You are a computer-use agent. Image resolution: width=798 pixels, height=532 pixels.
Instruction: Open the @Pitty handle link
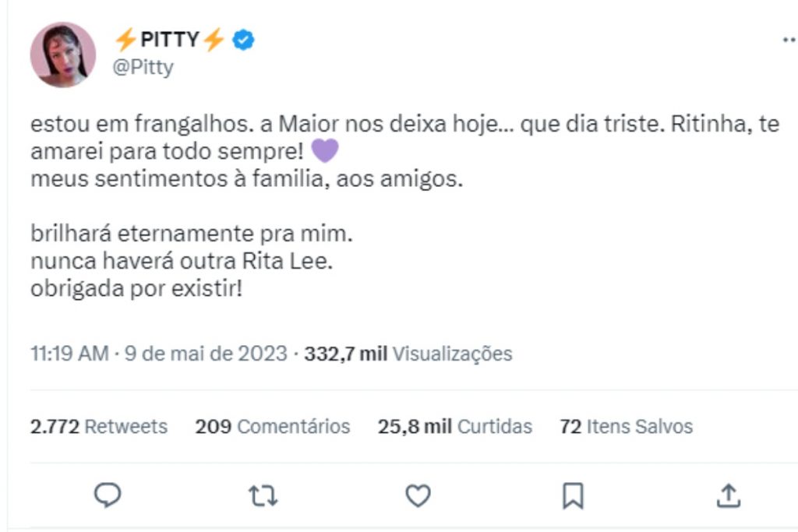pyautogui.click(x=143, y=67)
